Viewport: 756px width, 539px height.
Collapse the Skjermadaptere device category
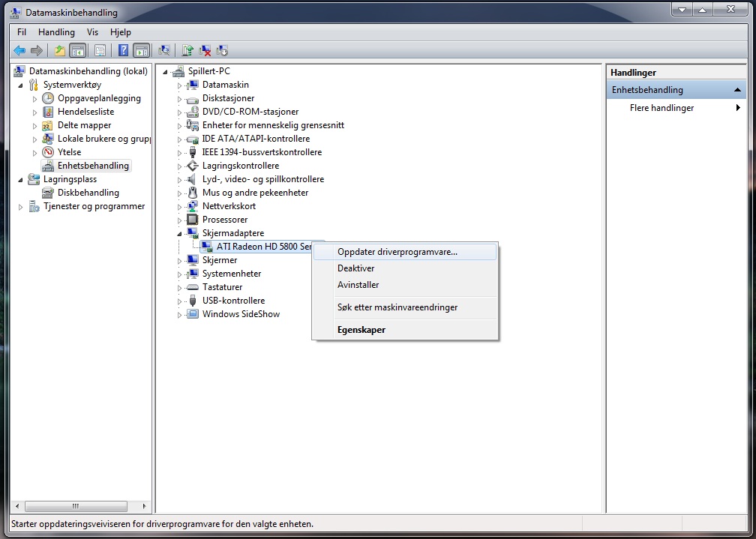(179, 234)
